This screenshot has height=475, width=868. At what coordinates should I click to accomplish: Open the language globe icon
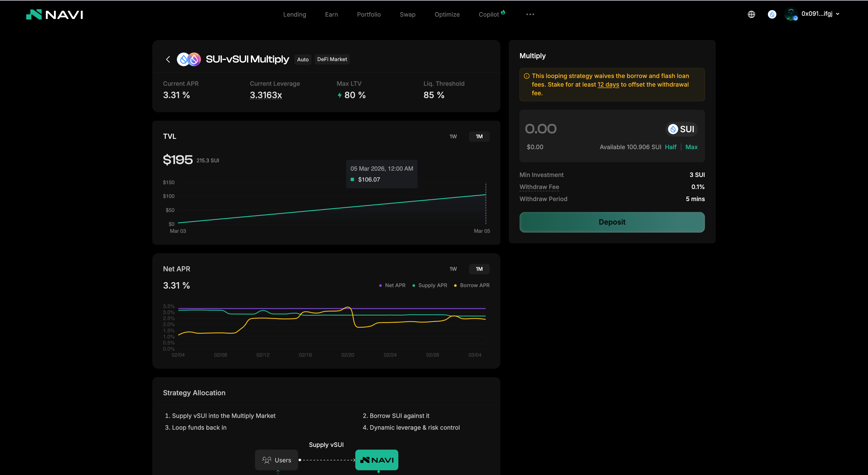point(751,14)
